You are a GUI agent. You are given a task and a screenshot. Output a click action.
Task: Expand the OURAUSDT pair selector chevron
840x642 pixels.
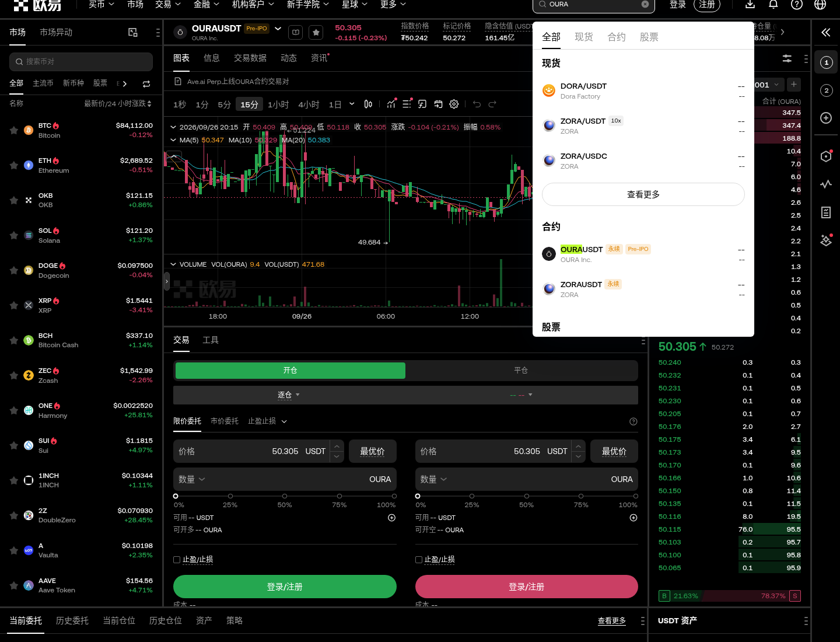point(278,29)
